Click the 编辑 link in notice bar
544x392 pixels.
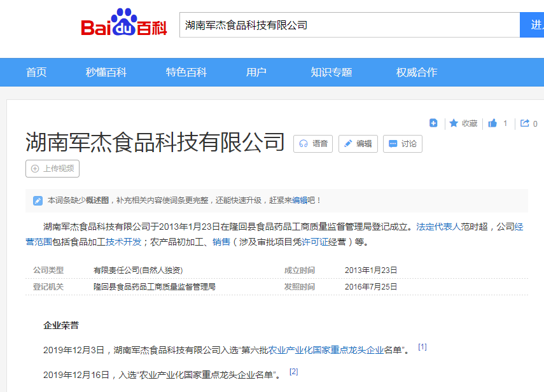click(x=300, y=200)
